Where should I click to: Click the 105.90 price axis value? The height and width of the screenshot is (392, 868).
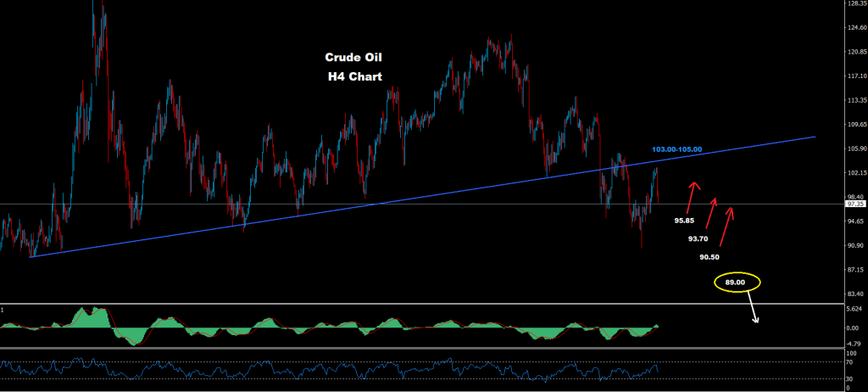[x=857, y=148]
